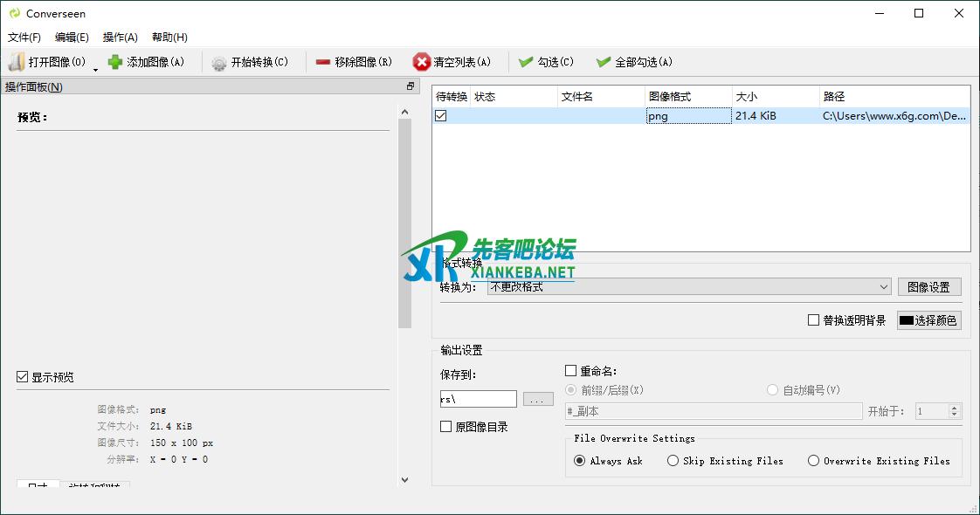Click the 勾选 green checkmark icon

click(x=526, y=62)
